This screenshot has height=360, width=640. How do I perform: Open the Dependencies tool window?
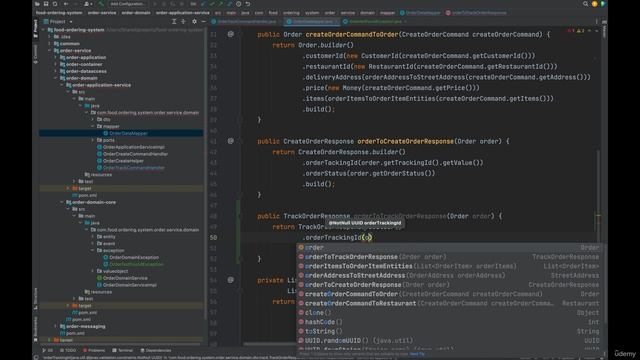pyautogui.click(x=156, y=350)
